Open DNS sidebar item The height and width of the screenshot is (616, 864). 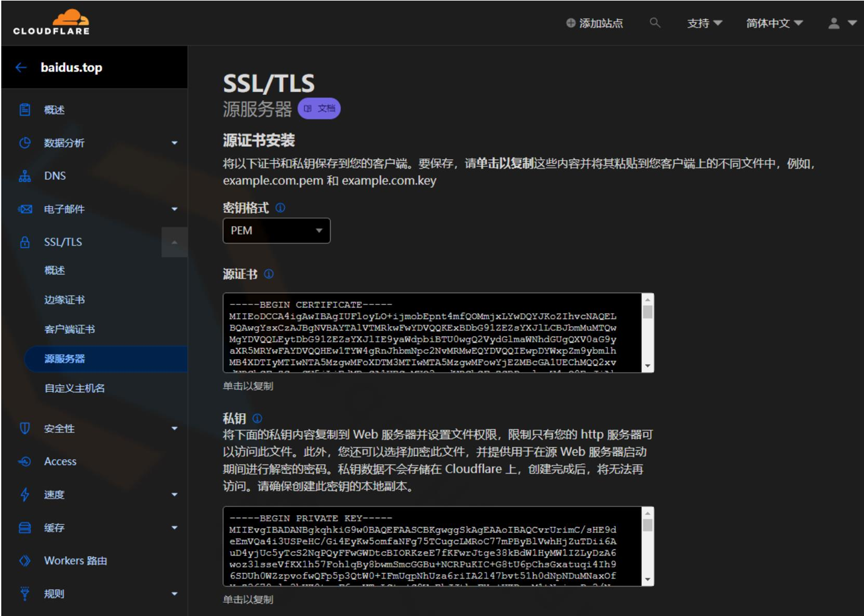point(55,176)
